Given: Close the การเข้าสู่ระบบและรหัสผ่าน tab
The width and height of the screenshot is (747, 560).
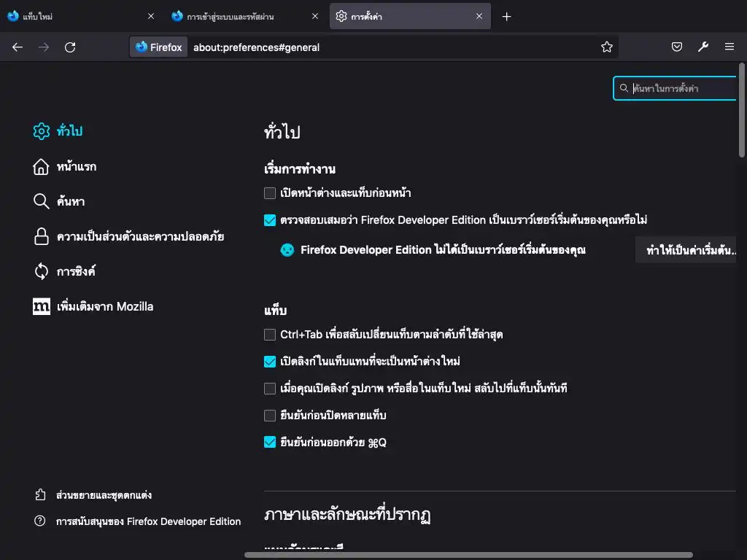Looking at the screenshot, I should pos(315,16).
